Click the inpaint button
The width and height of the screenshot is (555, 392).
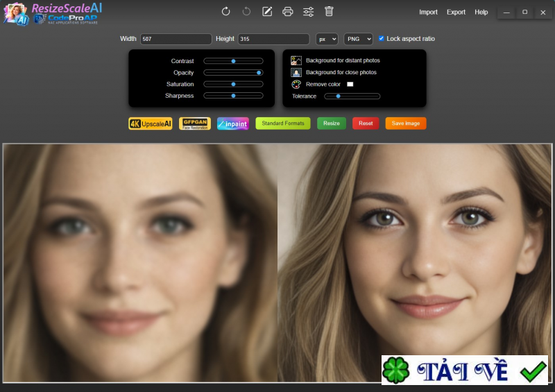pyautogui.click(x=233, y=123)
